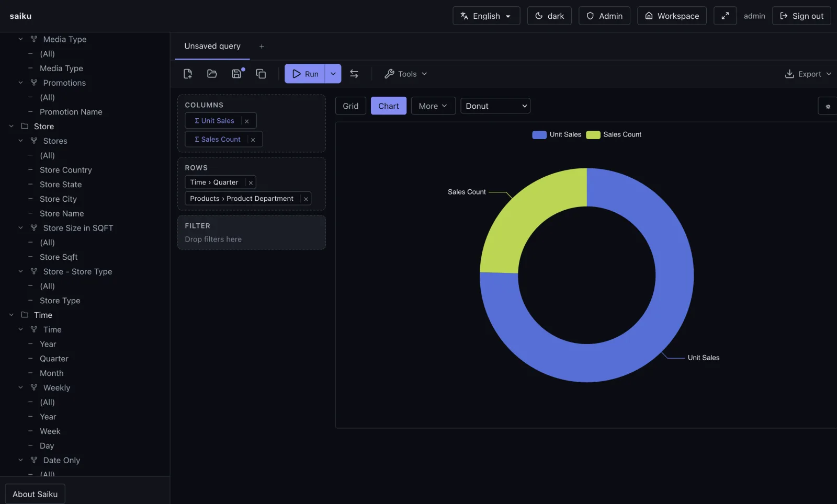
Task: Sign out of Saiku
Action: (x=801, y=16)
